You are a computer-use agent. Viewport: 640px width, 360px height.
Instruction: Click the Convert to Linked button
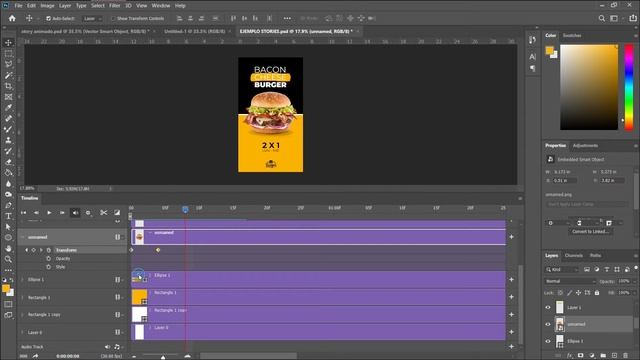click(x=590, y=231)
